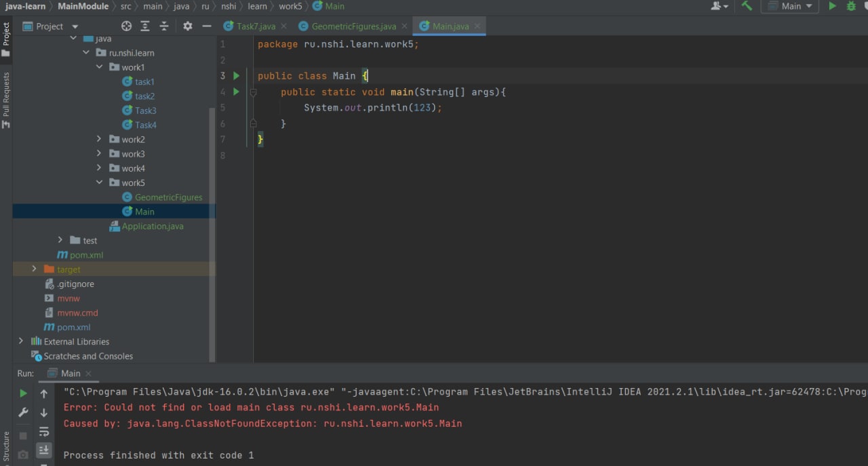Select Application.java in the project tree

153,226
